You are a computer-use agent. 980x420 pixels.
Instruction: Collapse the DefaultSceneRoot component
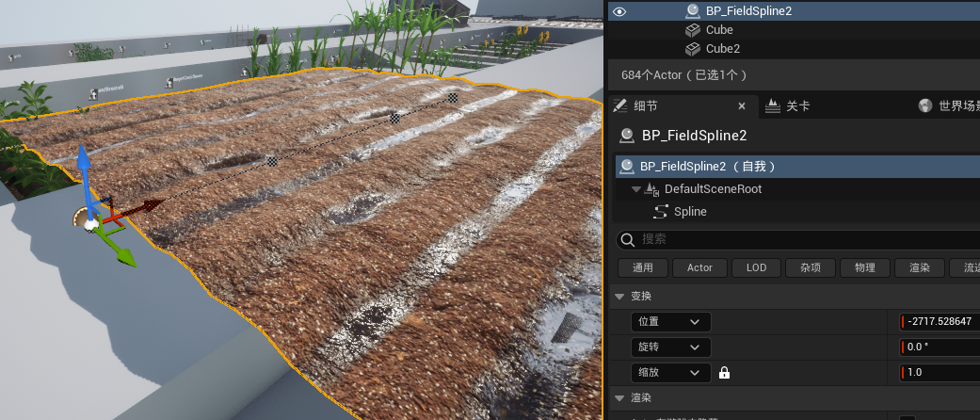[x=636, y=188]
